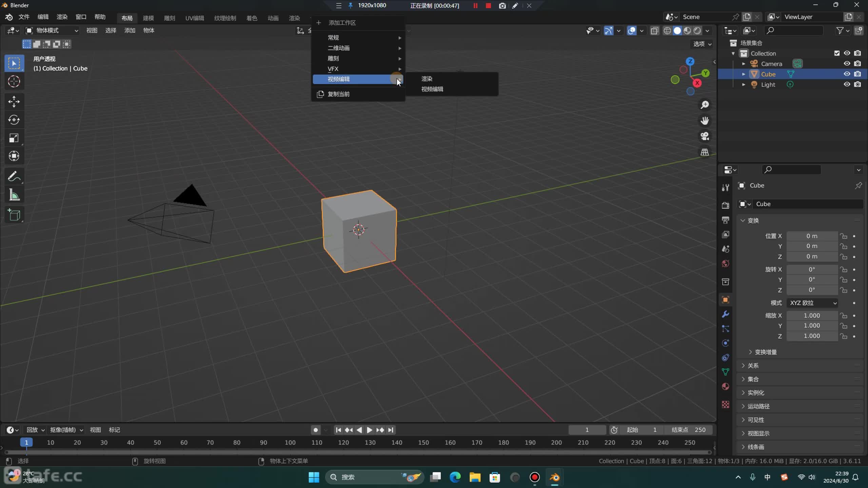Click the current frame field
Image resolution: width=868 pixels, height=488 pixels.
(x=587, y=430)
